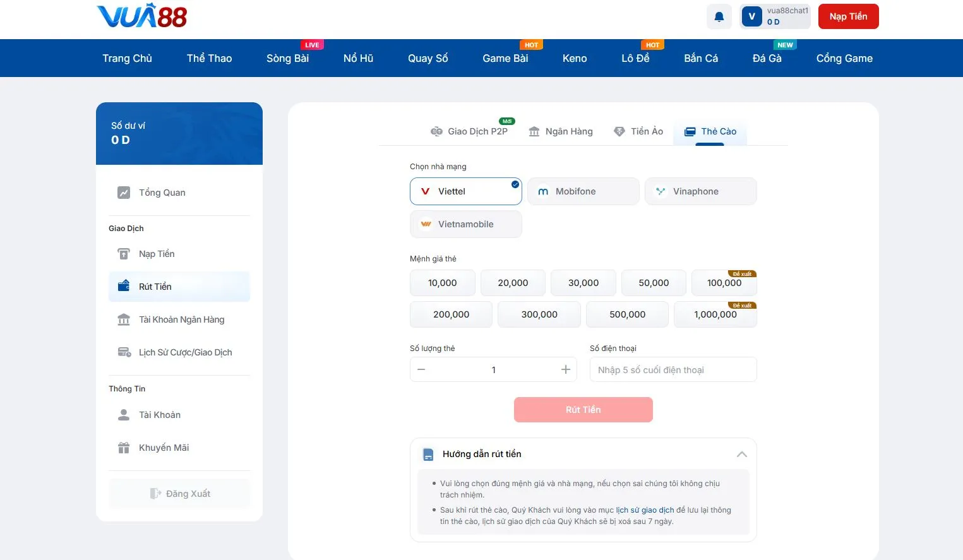
Task: Click the Tài Khoản person icon
Action: pyautogui.click(x=124, y=415)
